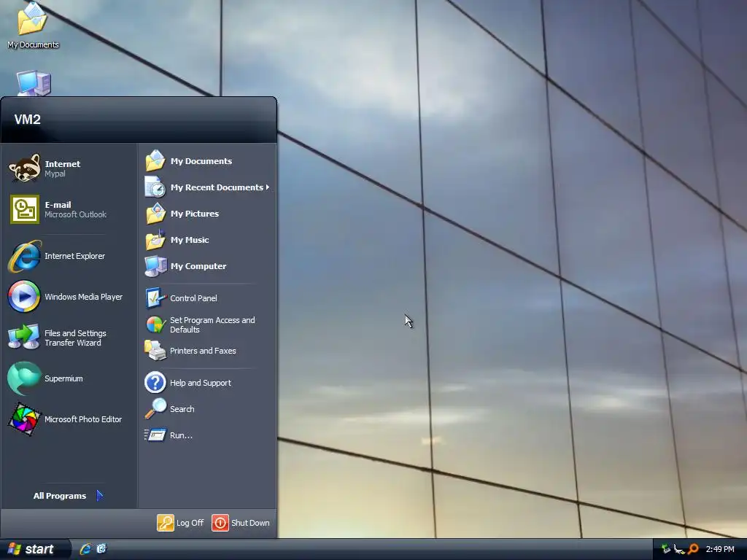747x560 pixels.
Task: Select the Control Panel menu entry text
Action: coord(193,298)
